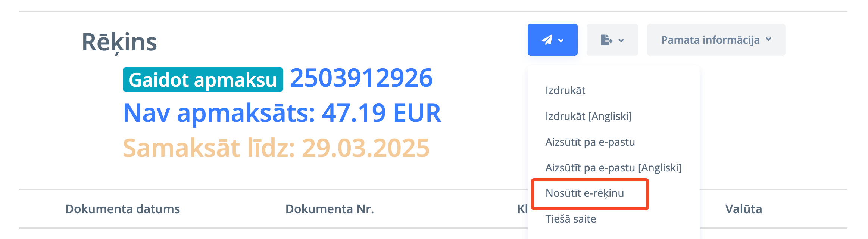Image resolution: width=868 pixels, height=239 pixels.
Task: Click the Dokumenta datums column header
Action: coord(122,209)
